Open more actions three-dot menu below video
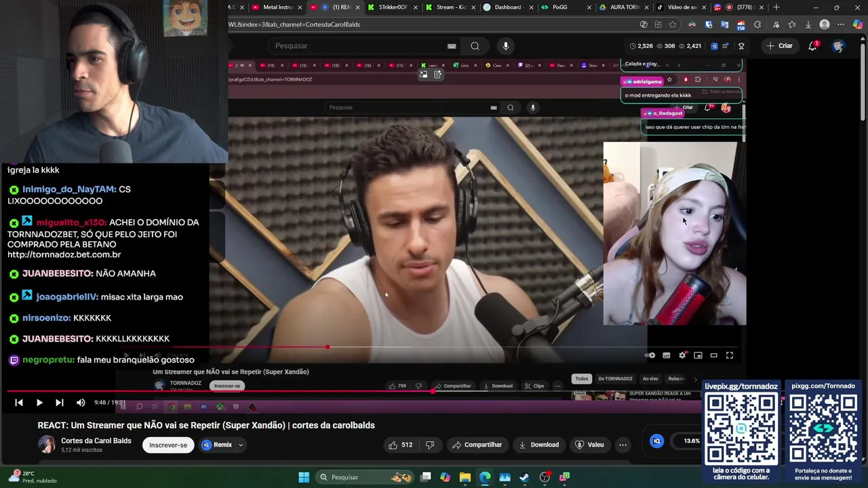This screenshot has height=488, width=868. pyautogui.click(x=623, y=445)
